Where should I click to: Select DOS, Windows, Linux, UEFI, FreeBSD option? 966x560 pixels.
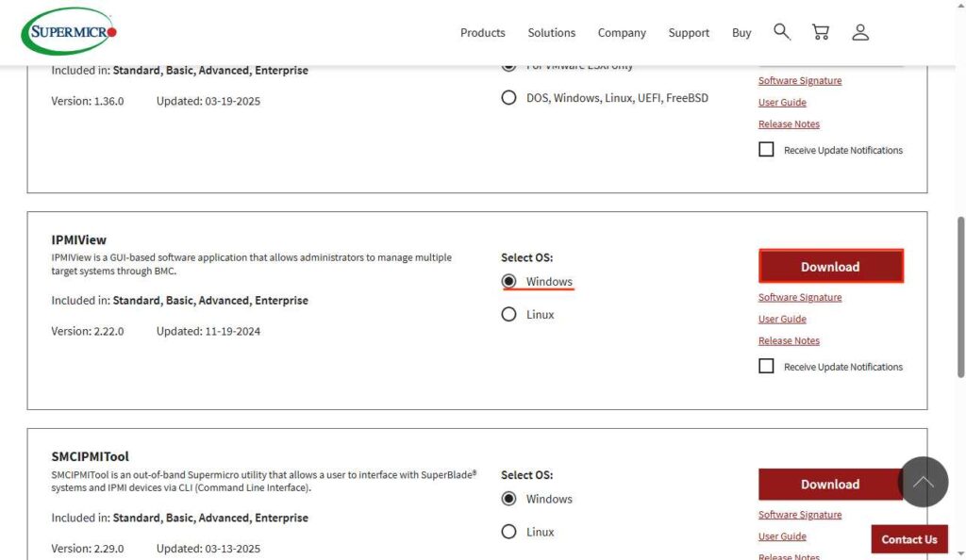click(x=508, y=98)
